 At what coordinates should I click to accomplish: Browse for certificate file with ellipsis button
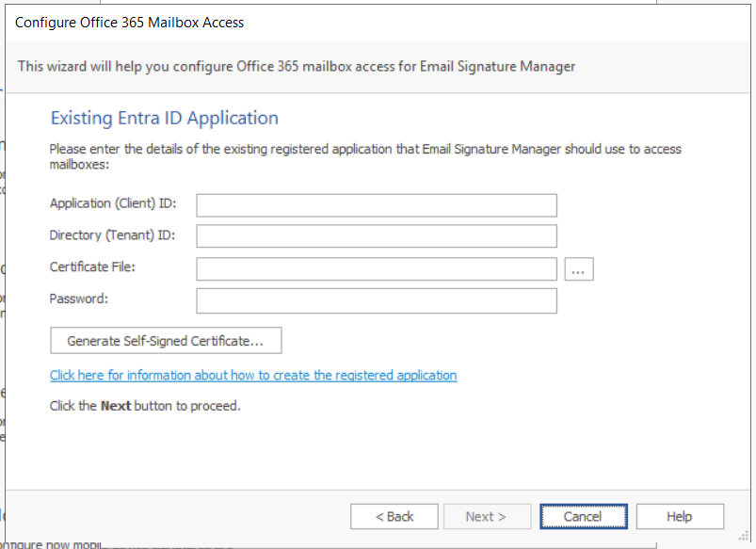pyautogui.click(x=579, y=269)
